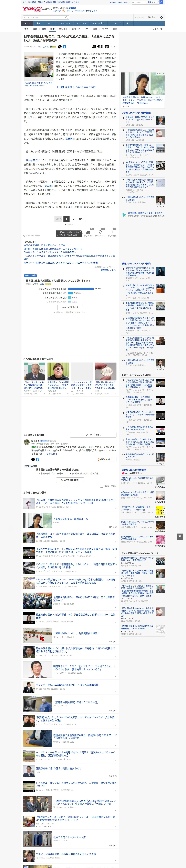This screenshot has width=186, height=868.
Task: Open the ランキング tab
Action: click(x=115, y=24)
